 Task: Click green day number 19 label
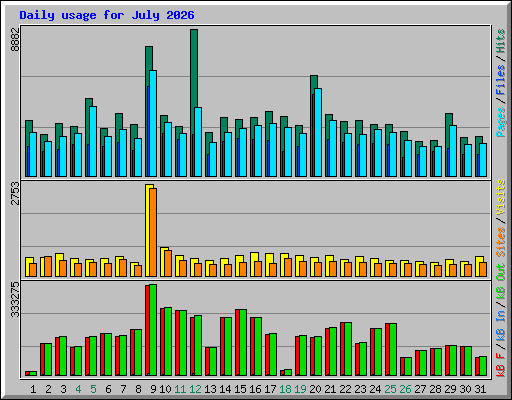pos(300,389)
